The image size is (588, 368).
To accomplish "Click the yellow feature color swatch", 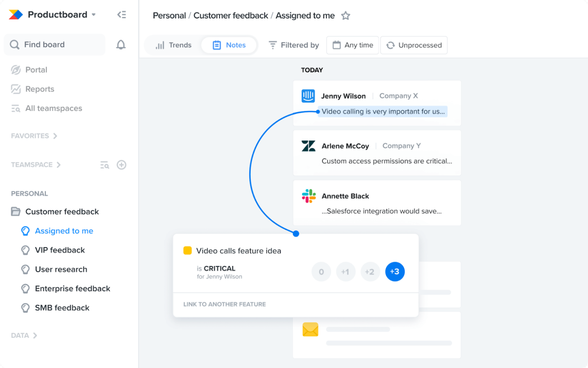I will (x=187, y=250).
